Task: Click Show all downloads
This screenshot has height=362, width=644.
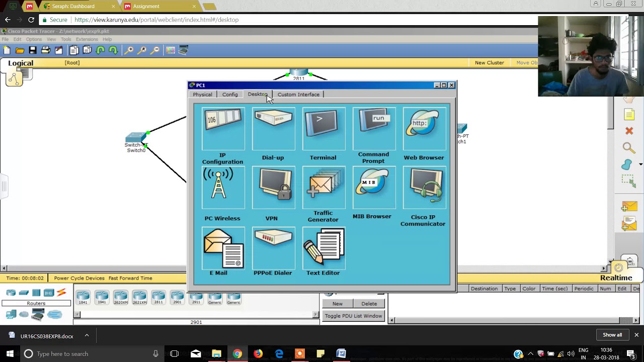Action: 612,335
